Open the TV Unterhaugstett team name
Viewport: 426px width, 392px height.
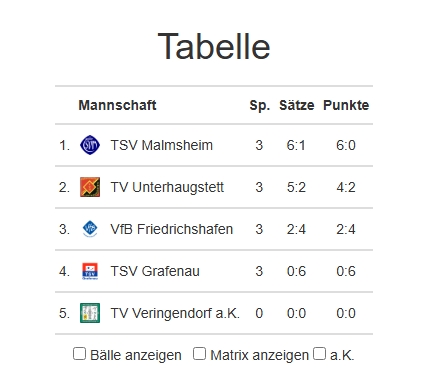(x=167, y=187)
